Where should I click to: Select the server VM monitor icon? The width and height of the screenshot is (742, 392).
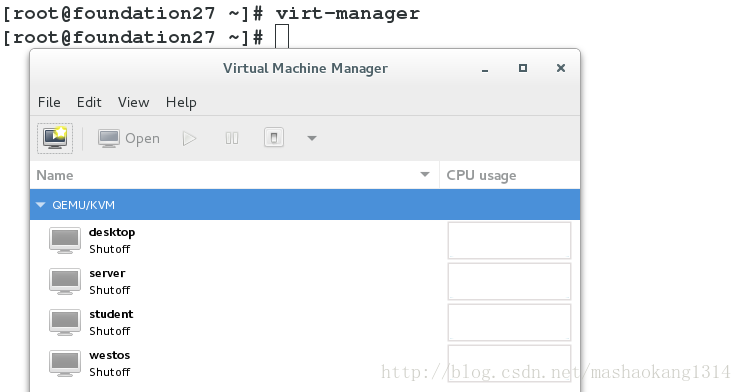[65, 282]
